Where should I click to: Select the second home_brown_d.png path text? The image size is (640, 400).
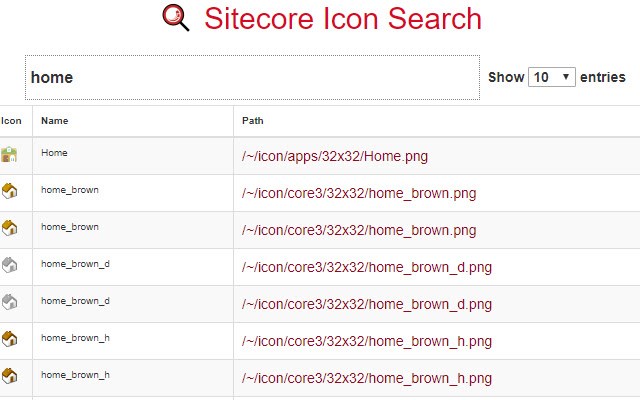coord(367,304)
